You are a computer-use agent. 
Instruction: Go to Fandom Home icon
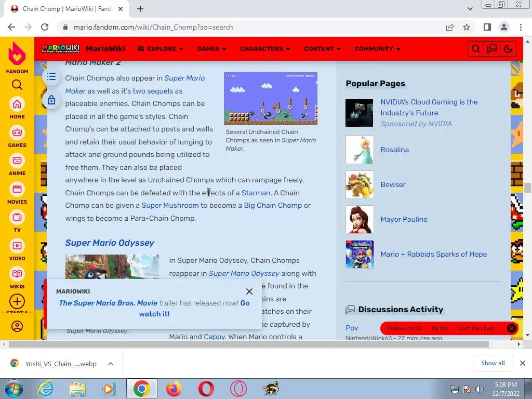(17, 104)
